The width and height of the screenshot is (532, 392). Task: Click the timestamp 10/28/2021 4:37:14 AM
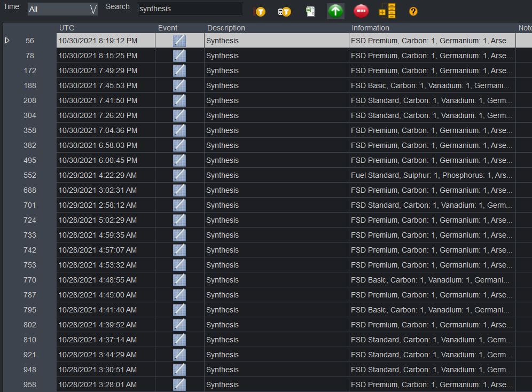point(98,340)
